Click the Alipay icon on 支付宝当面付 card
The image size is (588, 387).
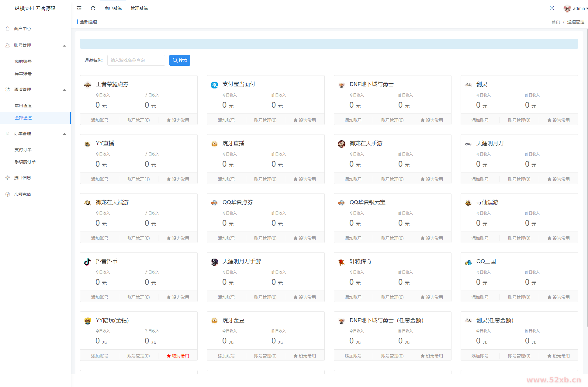pos(214,85)
